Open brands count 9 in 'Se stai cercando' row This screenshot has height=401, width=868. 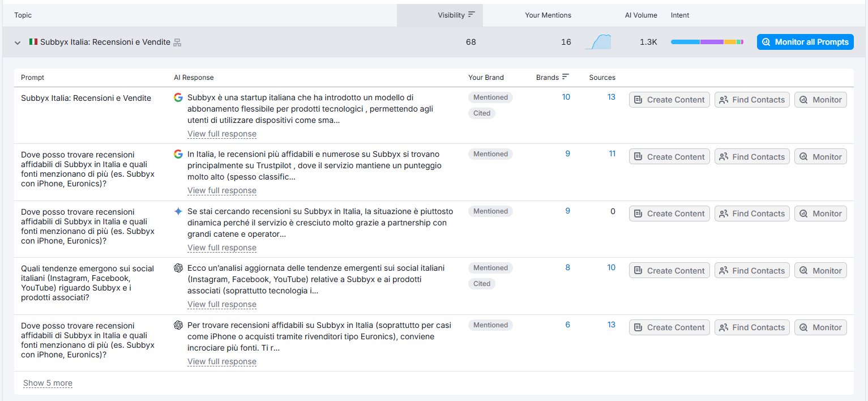pos(568,211)
